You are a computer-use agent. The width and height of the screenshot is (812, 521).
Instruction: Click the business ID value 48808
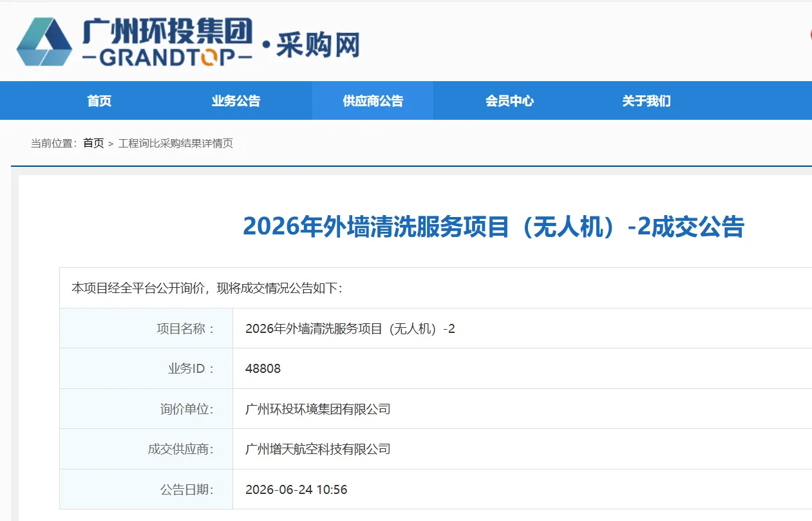click(263, 368)
